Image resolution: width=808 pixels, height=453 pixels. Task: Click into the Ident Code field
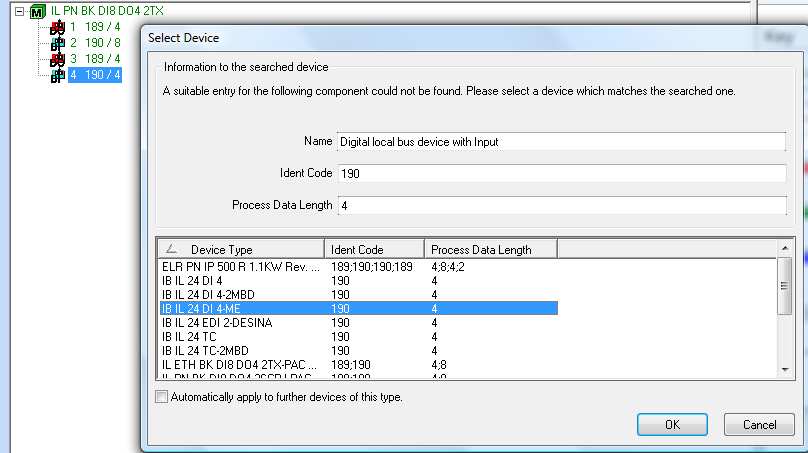pos(561,173)
